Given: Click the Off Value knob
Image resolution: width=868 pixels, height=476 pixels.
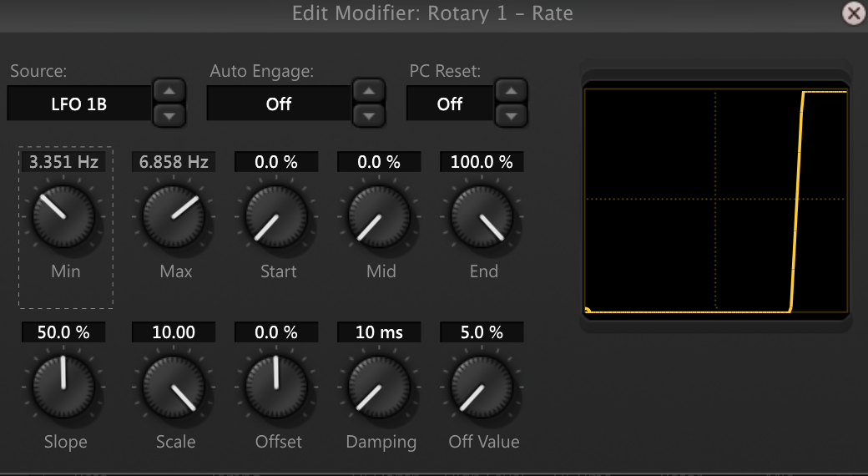Looking at the screenshot, I should 482,386.
